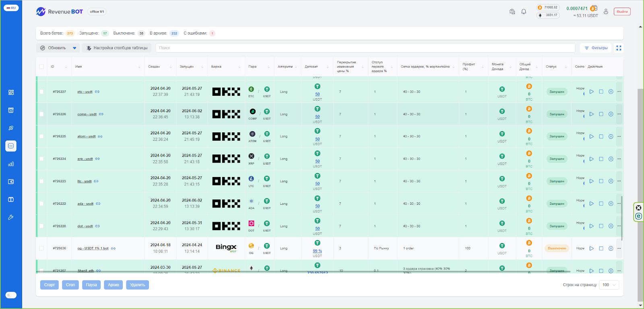Tick the select-all checkbox in table header
The width and height of the screenshot is (644, 309).
41,67
